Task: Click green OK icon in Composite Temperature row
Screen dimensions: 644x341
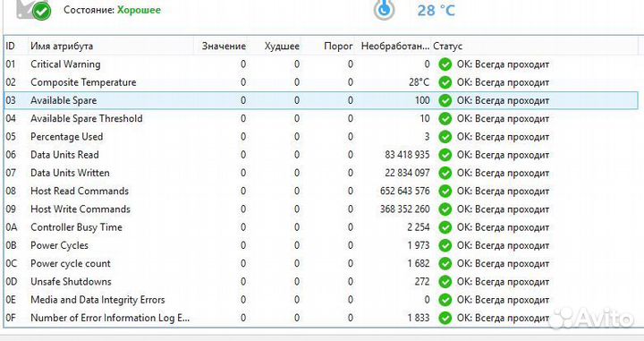Action: tap(445, 82)
